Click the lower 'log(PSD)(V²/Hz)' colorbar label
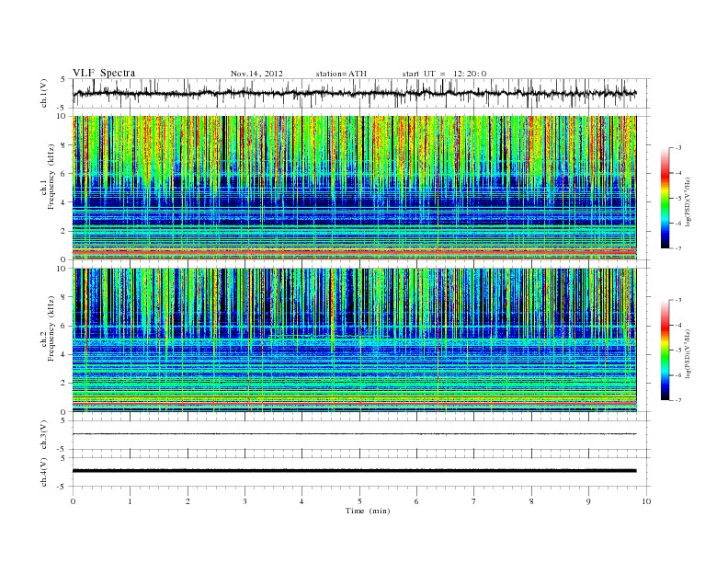The width and height of the screenshot is (728, 563). coord(688,353)
